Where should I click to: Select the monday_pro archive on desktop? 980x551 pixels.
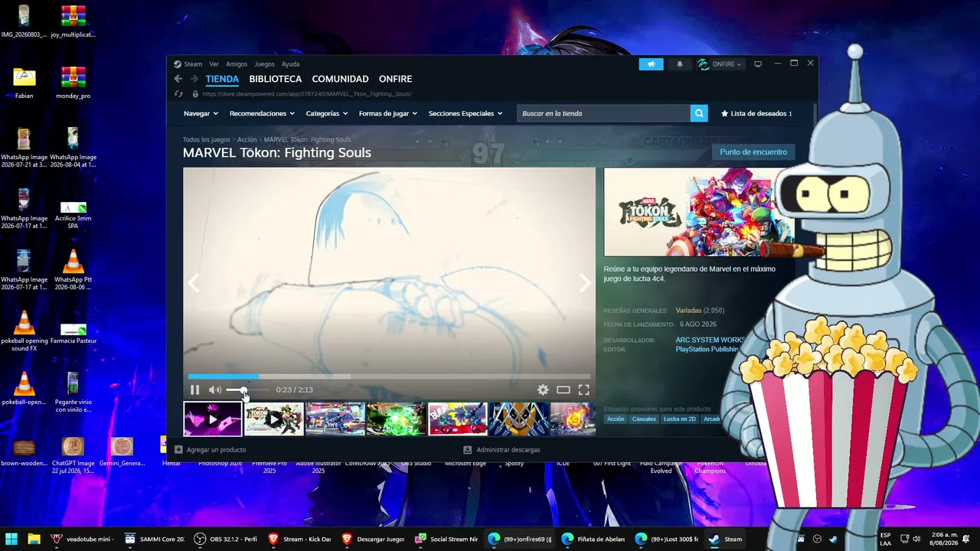73,83
